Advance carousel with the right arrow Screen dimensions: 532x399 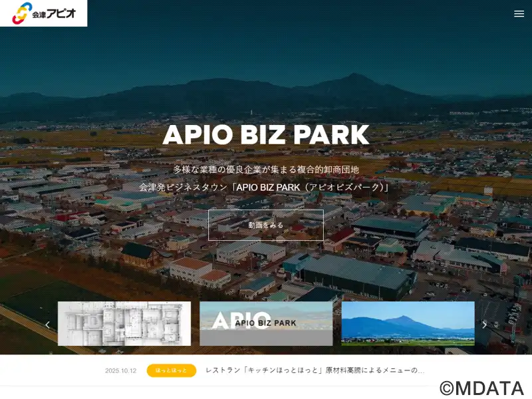pos(484,325)
